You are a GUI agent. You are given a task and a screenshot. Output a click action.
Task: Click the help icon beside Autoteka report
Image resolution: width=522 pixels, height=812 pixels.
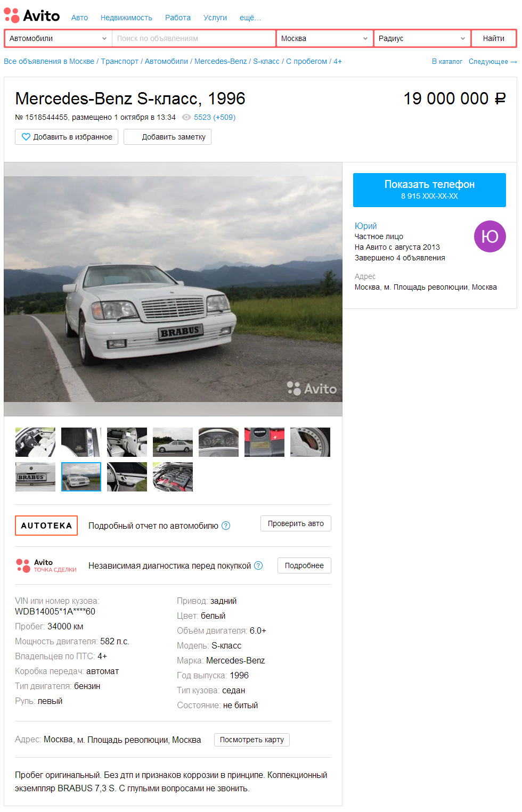226,526
